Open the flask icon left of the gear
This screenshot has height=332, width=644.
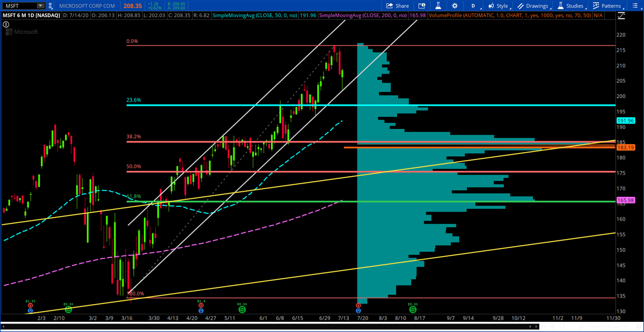[x=438, y=6]
